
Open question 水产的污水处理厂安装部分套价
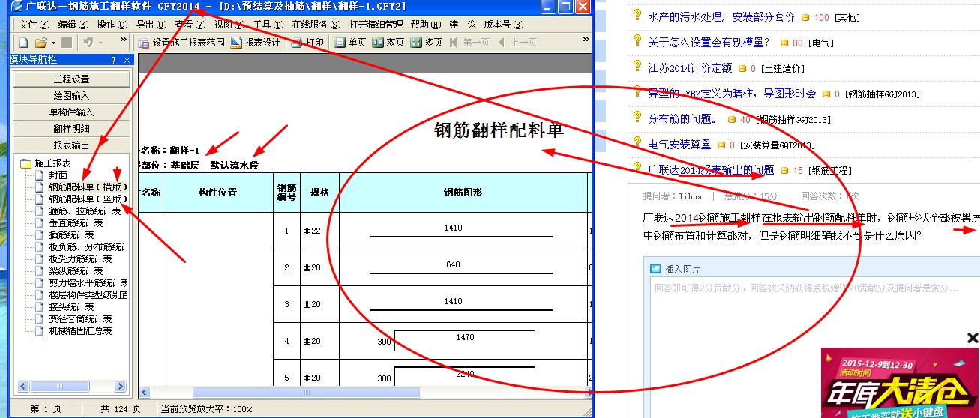pyautogui.click(x=721, y=16)
